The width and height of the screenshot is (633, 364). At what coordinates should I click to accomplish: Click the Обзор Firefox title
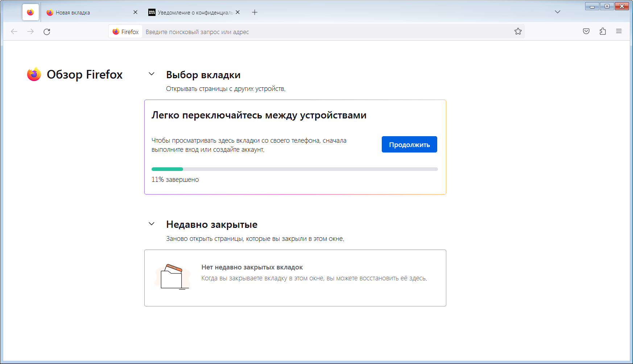85,75
